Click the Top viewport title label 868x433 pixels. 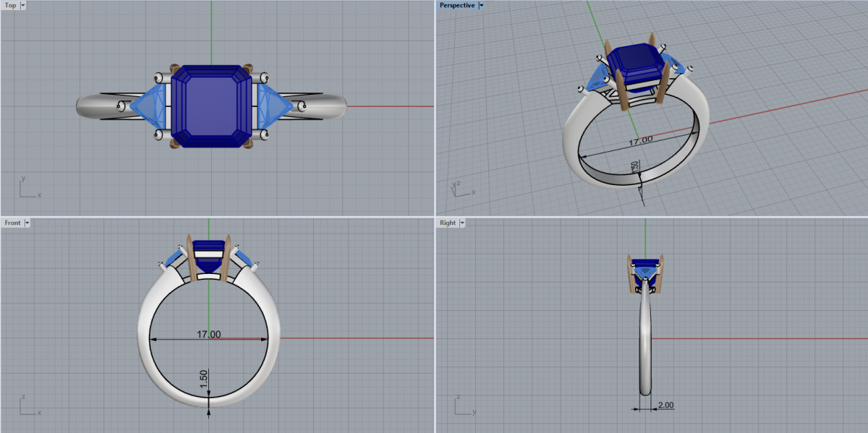[11, 5]
